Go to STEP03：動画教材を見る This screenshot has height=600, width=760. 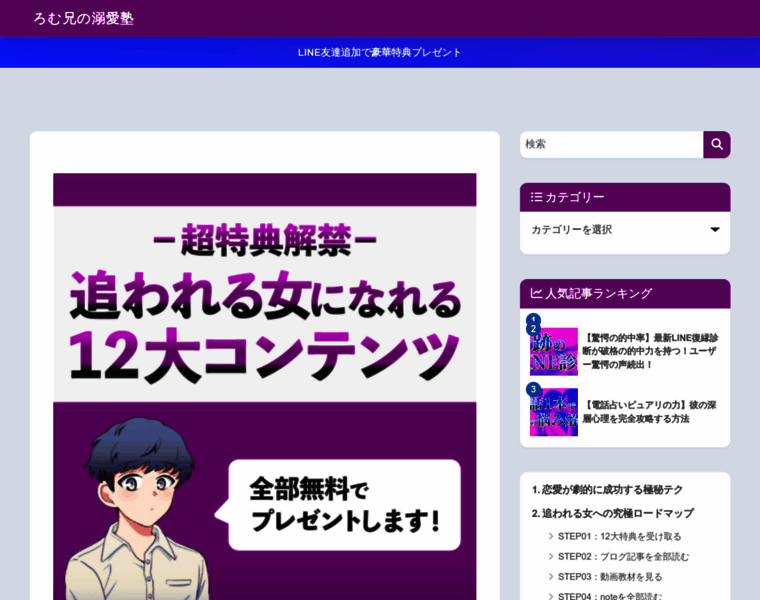[x=610, y=577]
